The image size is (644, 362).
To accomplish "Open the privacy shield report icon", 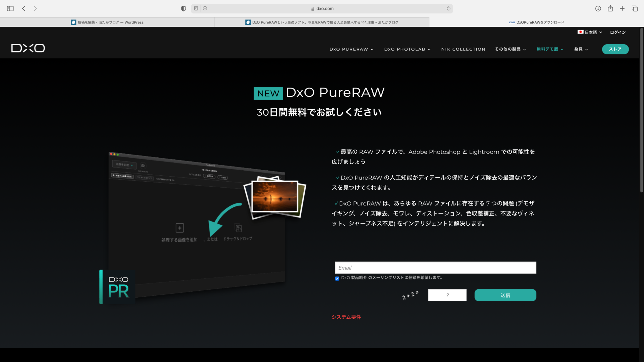I will [x=184, y=8].
